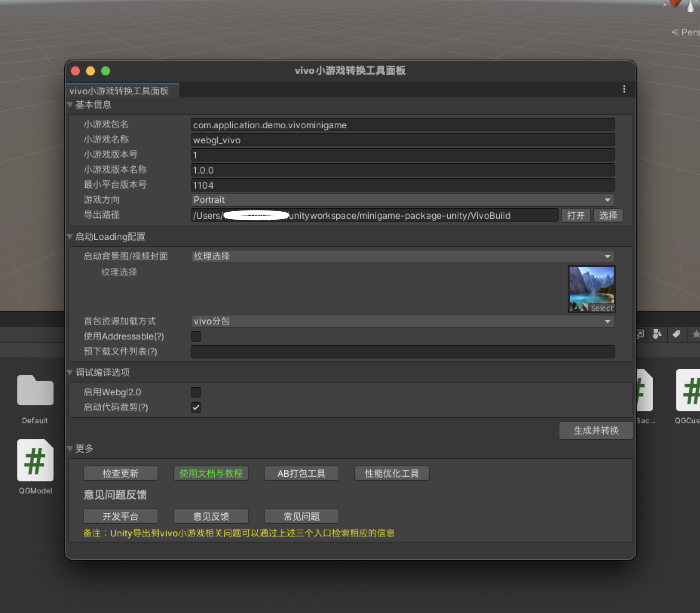Click the 最小平台版本号 field showing 1104
Screen dimensions: 700x613
click(403, 185)
